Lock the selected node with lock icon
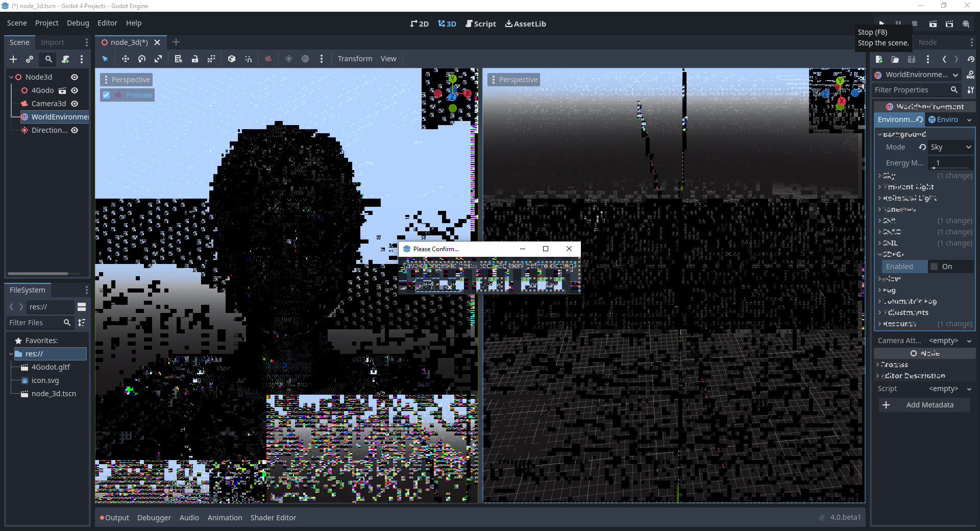This screenshot has height=531, width=980. [x=194, y=59]
